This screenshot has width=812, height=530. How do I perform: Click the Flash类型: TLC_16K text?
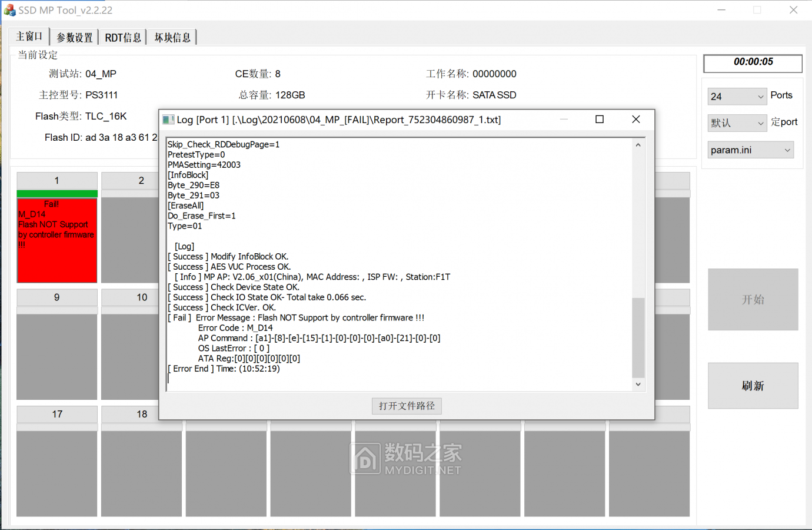tap(81, 116)
